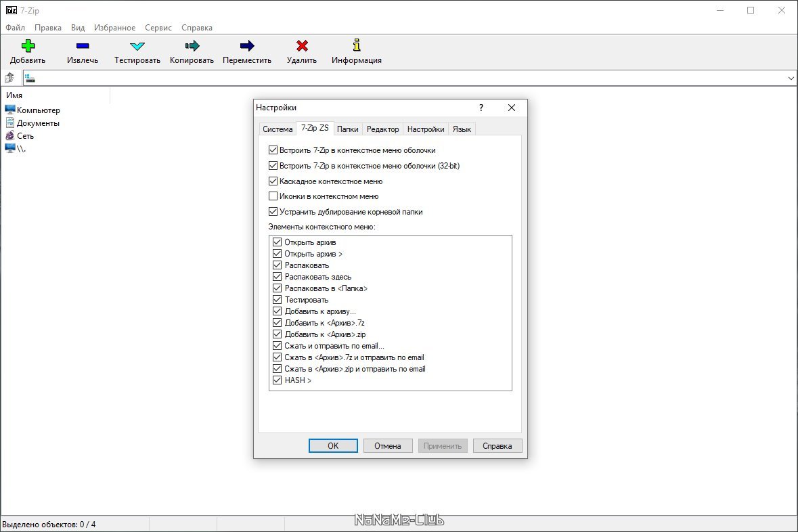Image resolution: width=798 pixels, height=532 pixels.
Task: Click the Тестировать checkmark icon
Action: [137, 46]
